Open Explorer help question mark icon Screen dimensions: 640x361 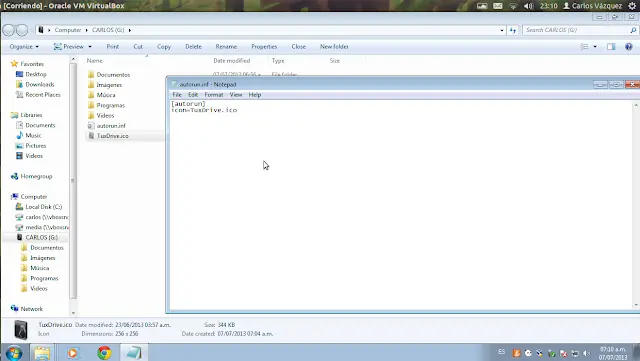pos(629,47)
